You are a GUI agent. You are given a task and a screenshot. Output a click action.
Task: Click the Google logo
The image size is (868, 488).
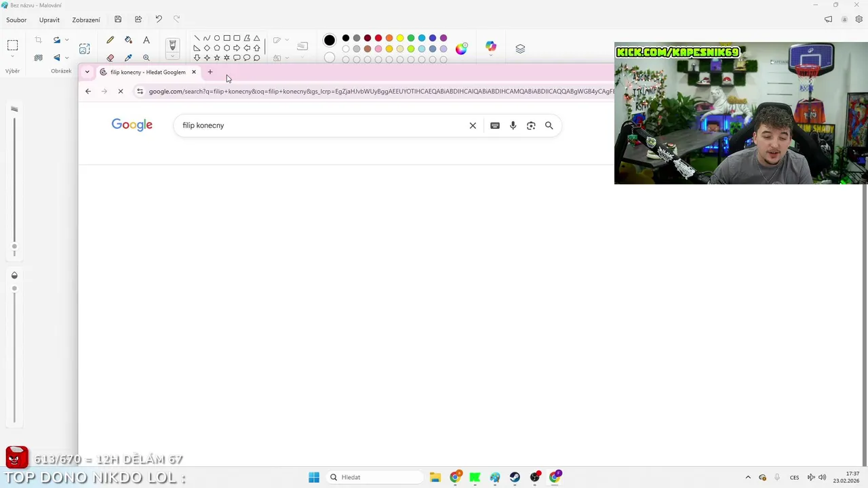tap(132, 125)
